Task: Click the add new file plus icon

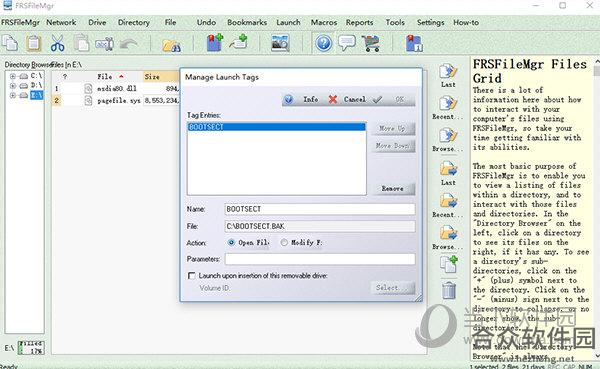Action: pos(448,264)
